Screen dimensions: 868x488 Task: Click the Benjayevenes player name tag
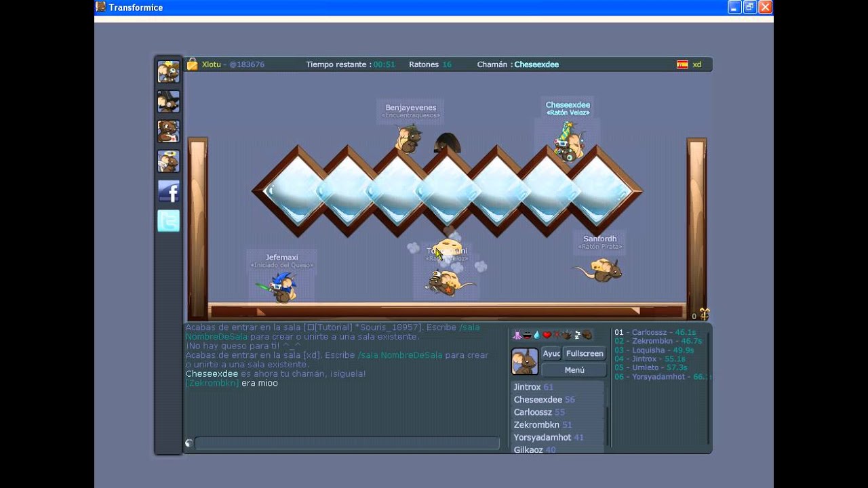411,107
